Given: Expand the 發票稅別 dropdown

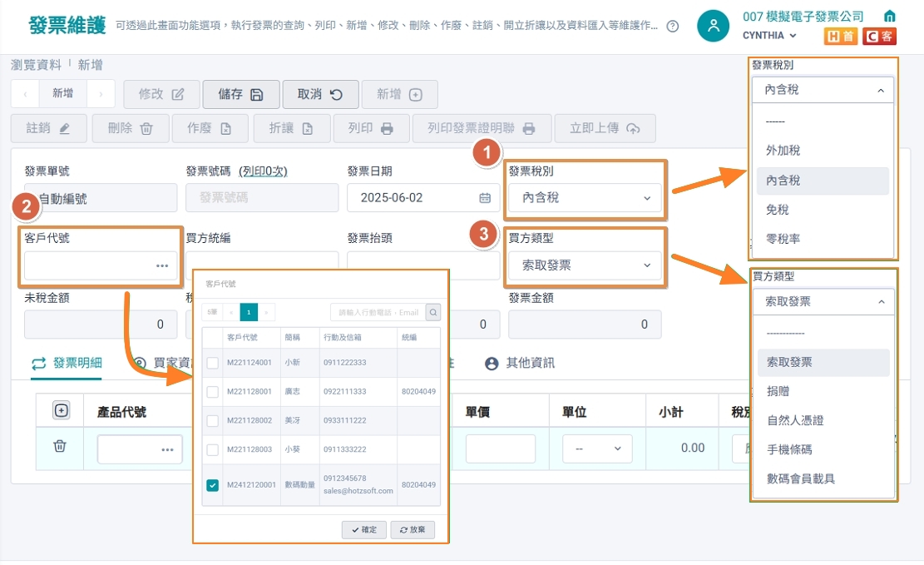Looking at the screenshot, I should point(585,198).
